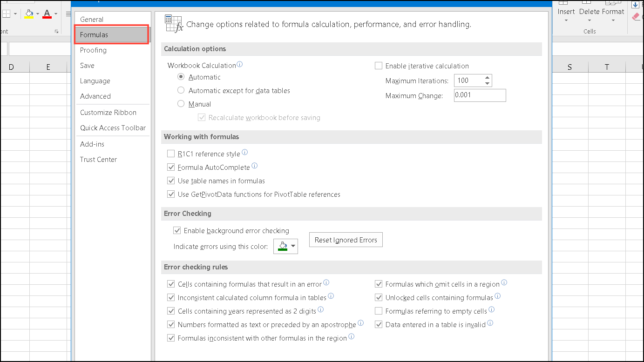Select the Fill Color icon
644x362 pixels.
coord(29,14)
